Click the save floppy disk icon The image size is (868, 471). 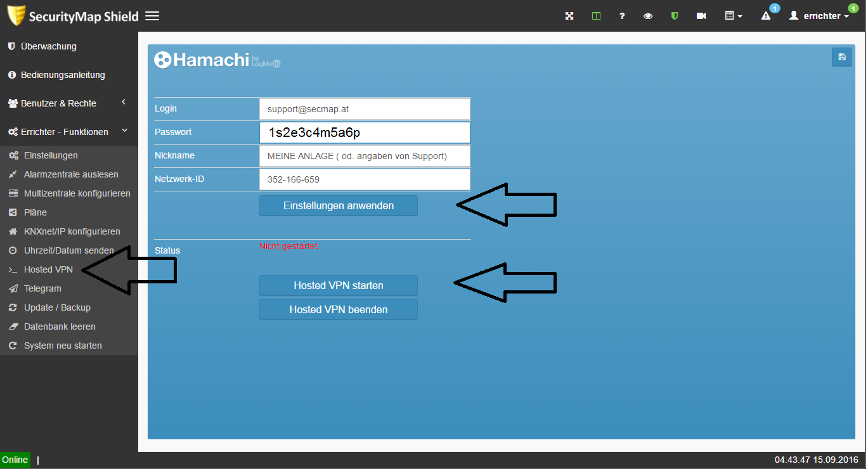[842, 57]
